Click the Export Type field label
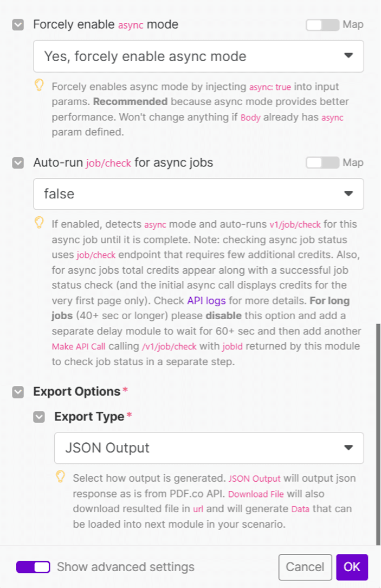The height and width of the screenshot is (588, 381). (89, 416)
